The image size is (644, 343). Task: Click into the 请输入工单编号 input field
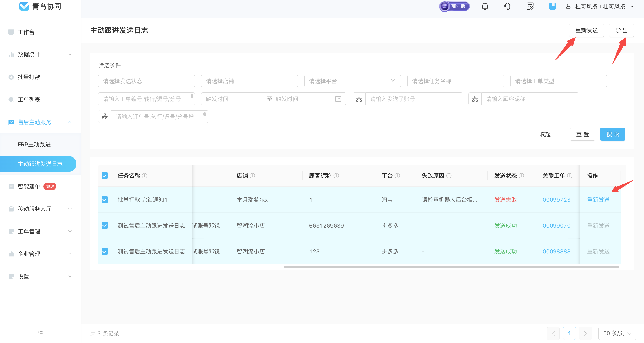coord(146,99)
